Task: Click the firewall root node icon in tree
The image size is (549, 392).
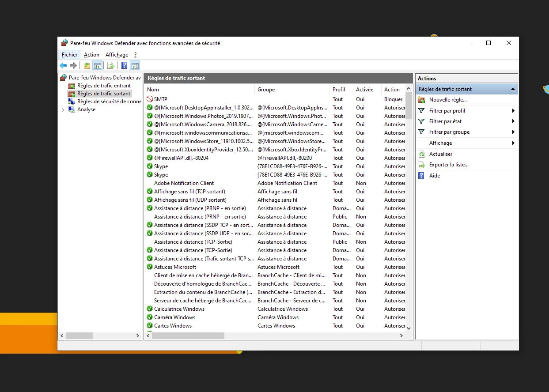Action: tap(64, 78)
